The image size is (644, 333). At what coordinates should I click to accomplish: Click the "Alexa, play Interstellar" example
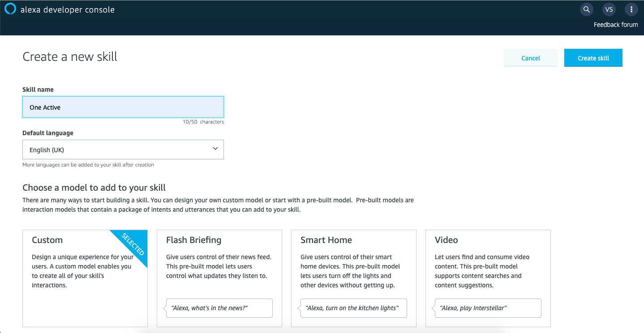(488, 308)
